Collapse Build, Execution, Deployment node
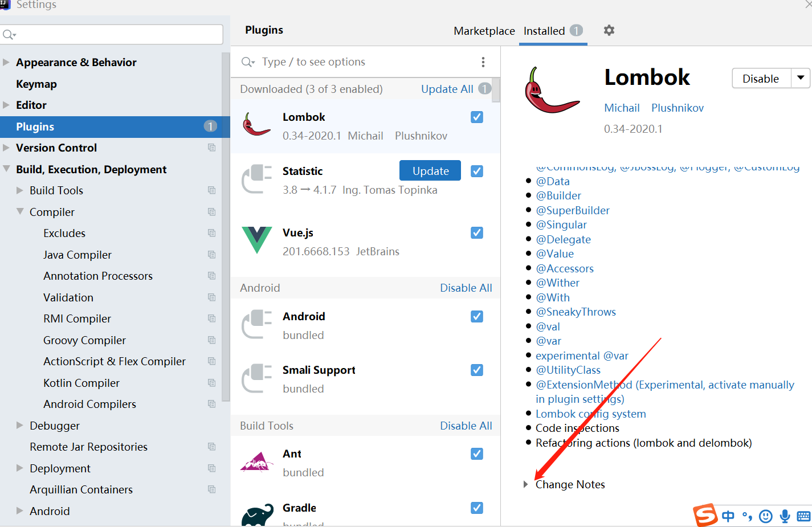 pos(6,169)
